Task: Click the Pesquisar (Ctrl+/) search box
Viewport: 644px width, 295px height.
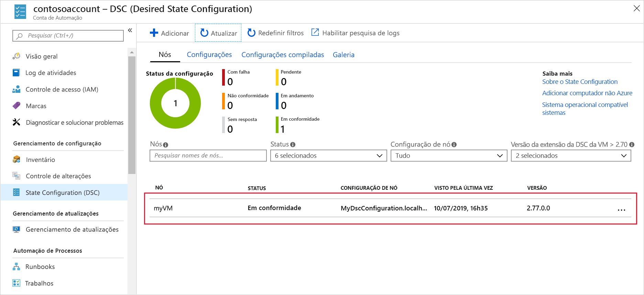Action: (68, 35)
